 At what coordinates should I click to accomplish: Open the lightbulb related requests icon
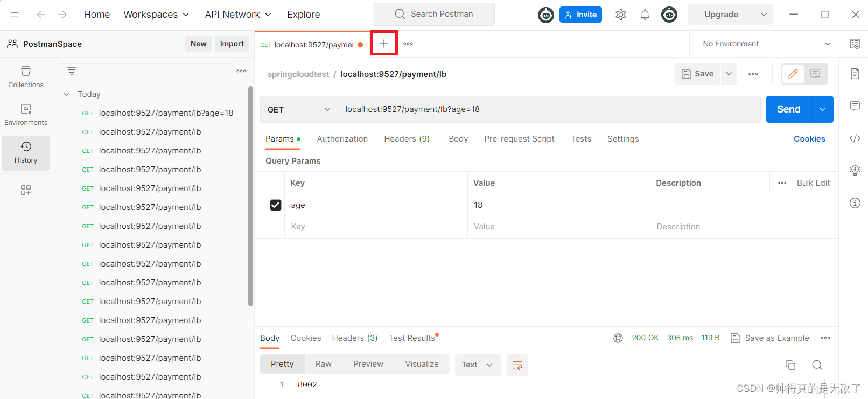click(x=855, y=171)
